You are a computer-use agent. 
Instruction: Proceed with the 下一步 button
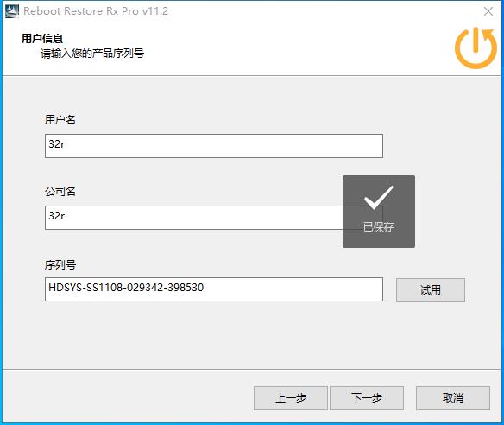click(367, 398)
